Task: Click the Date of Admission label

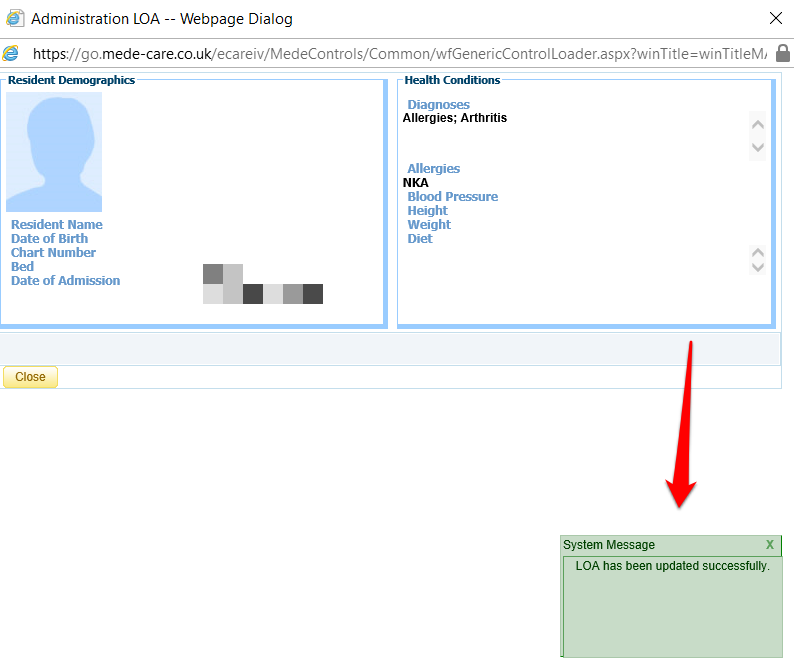Action: click(65, 281)
